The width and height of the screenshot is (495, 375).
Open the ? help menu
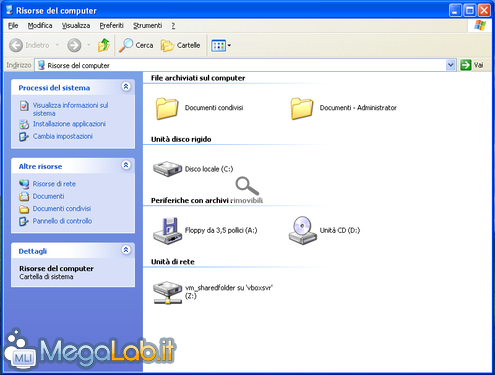point(173,26)
